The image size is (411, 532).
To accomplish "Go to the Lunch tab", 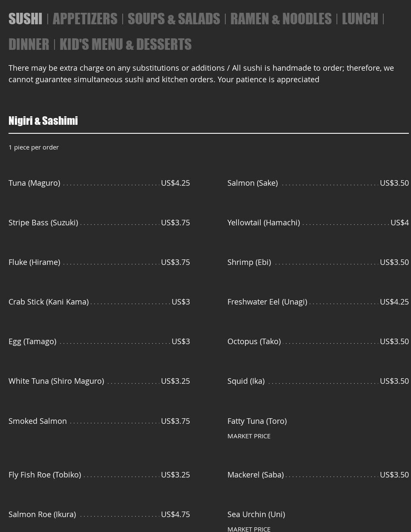I will pos(360,19).
